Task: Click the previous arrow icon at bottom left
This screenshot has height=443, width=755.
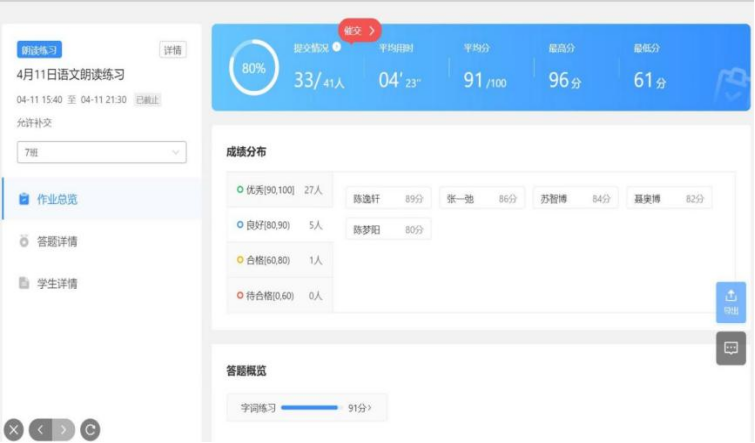Action: coord(40,430)
